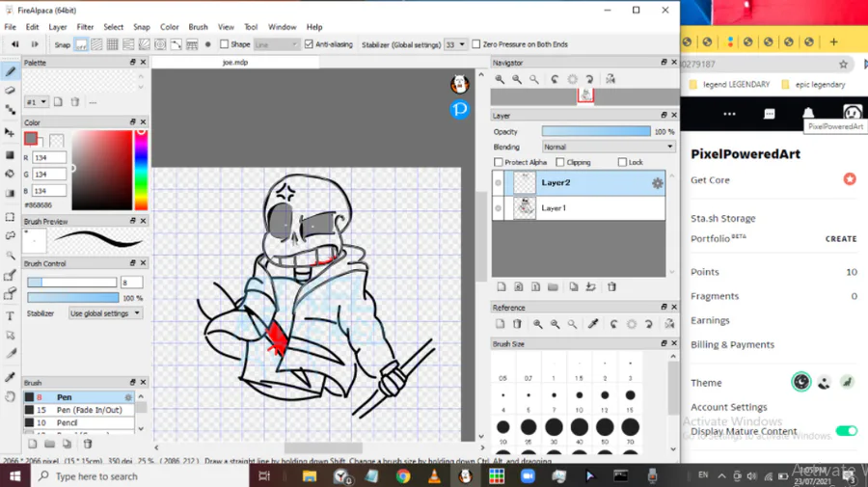Open the Window menu
Screen dimensions: 868x487
(x=282, y=27)
